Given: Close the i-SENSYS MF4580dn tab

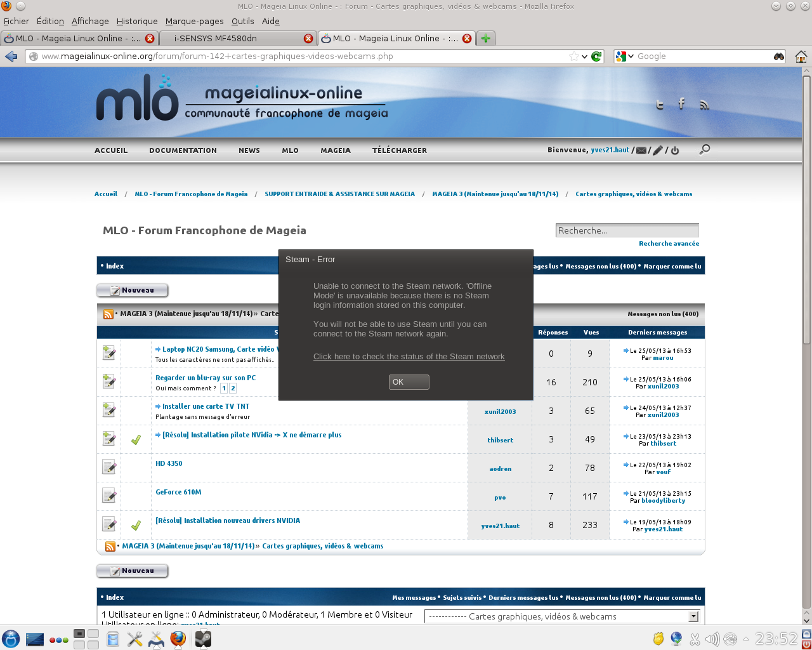Looking at the screenshot, I should click(308, 38).
